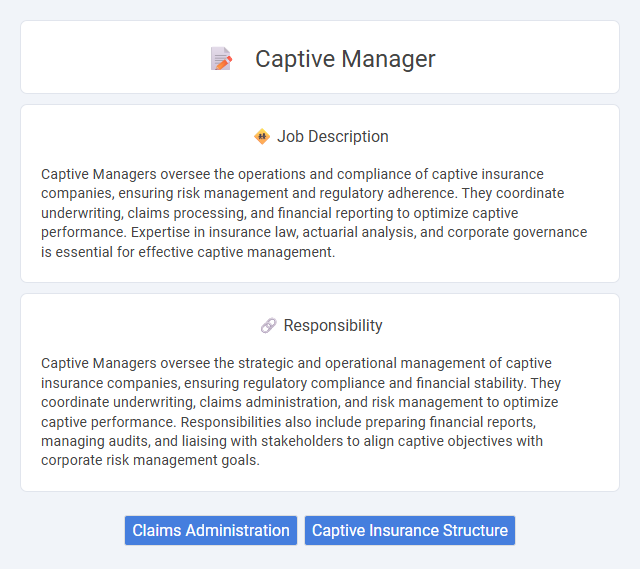
Task: Click the Job Description heading
Action: pyautogui.click(x=333, y=136)
